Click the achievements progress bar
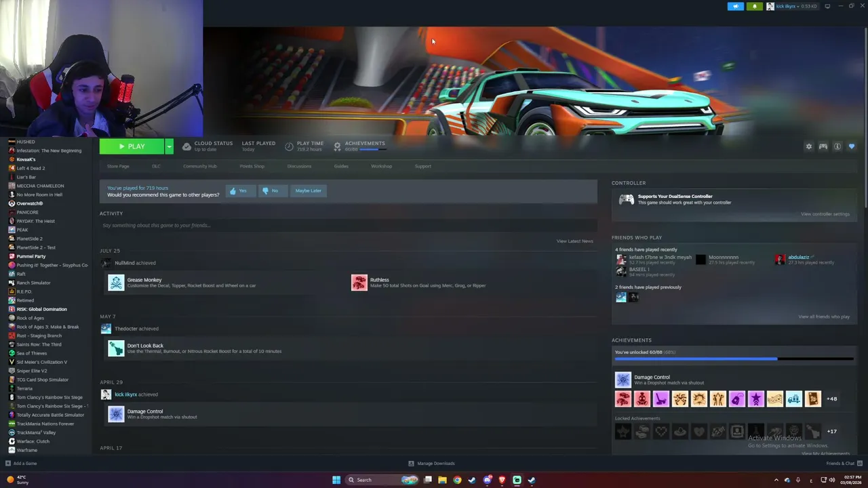 734,359
